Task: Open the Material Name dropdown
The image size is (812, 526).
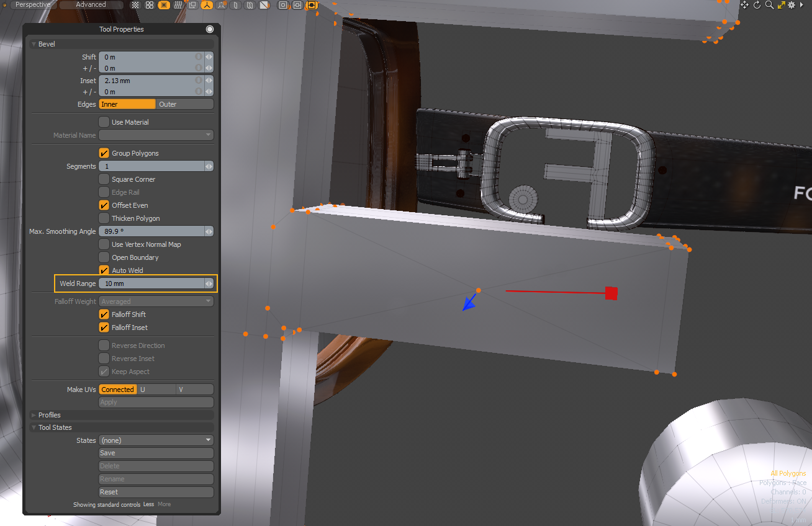Action: click(156, 135)
